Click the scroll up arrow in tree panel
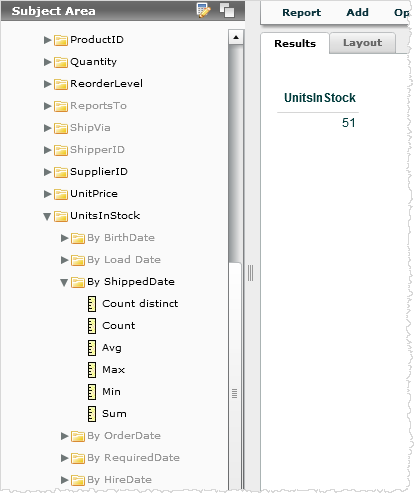 [236, 37]
